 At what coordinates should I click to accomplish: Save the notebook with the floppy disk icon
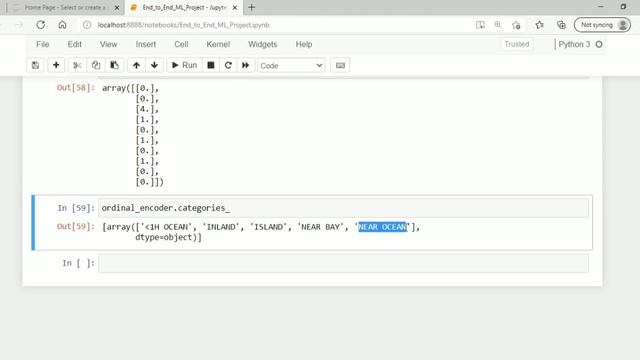pos(36,65)
